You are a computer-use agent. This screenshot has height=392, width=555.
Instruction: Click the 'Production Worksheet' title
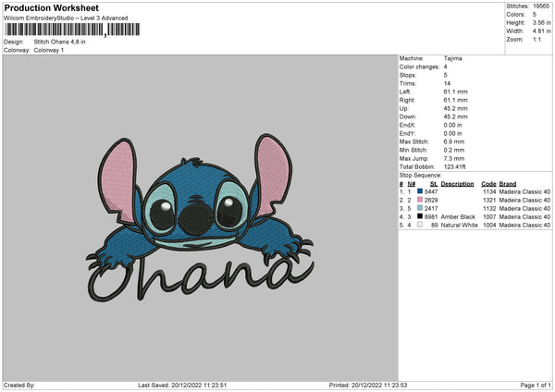(x=52, y=7)
